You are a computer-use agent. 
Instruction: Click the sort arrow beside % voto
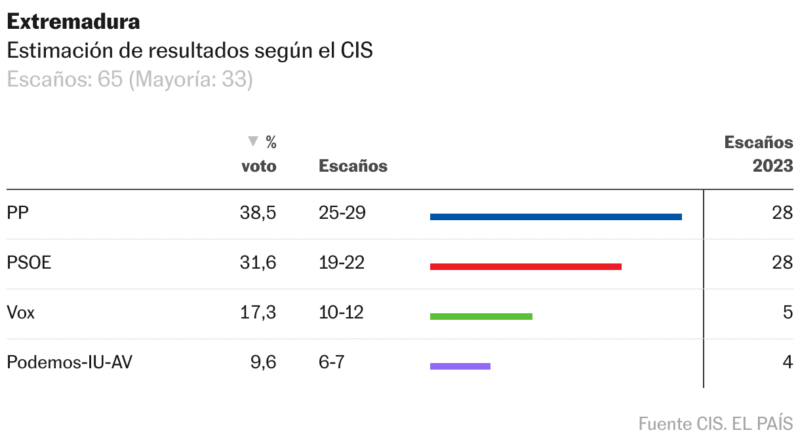click(x=253, y=142)
